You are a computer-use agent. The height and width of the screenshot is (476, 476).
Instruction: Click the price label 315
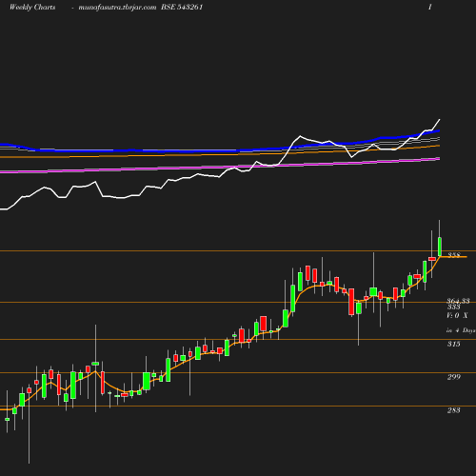[x=454, y=344]
